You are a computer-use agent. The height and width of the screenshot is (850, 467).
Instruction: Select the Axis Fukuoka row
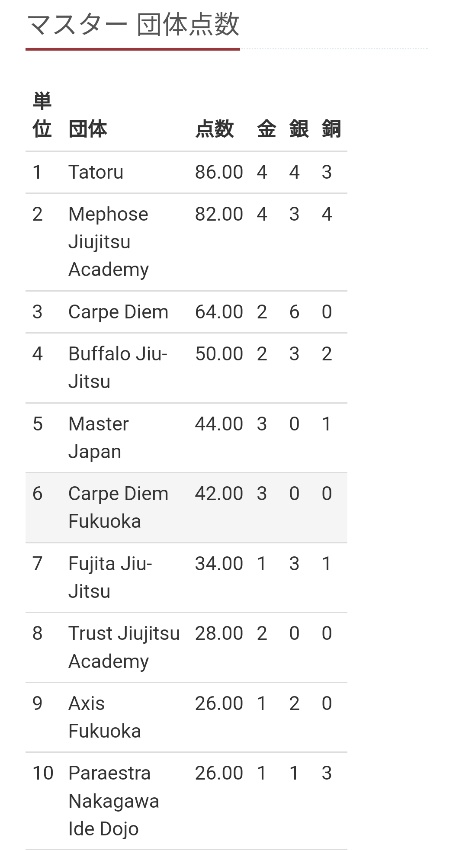pyautogui.click(x=186, y=717)
